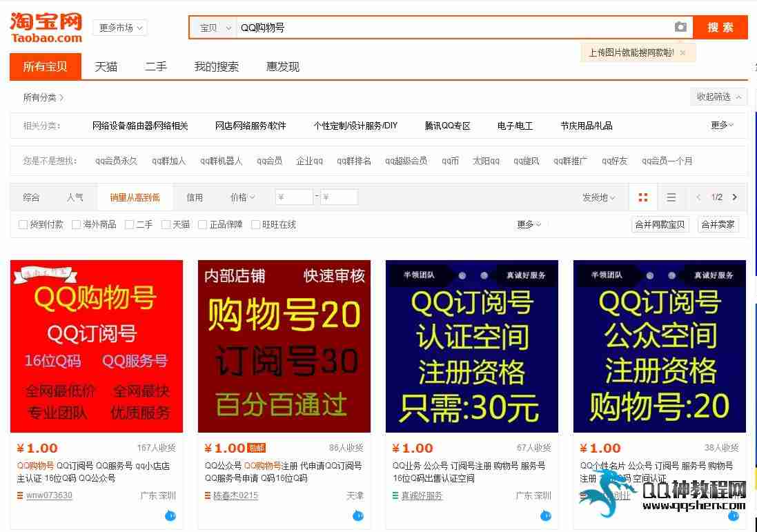757x532 pixels.
Task: Go to previous results page arrow
Action: click(x=698, y=197)
